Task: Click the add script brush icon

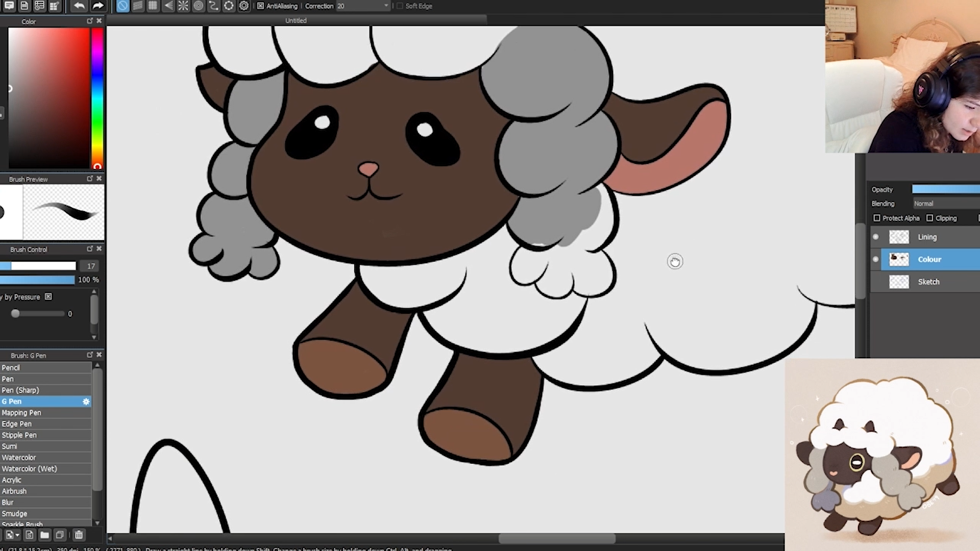Action: pyautogui.click(x=29, y=535)
